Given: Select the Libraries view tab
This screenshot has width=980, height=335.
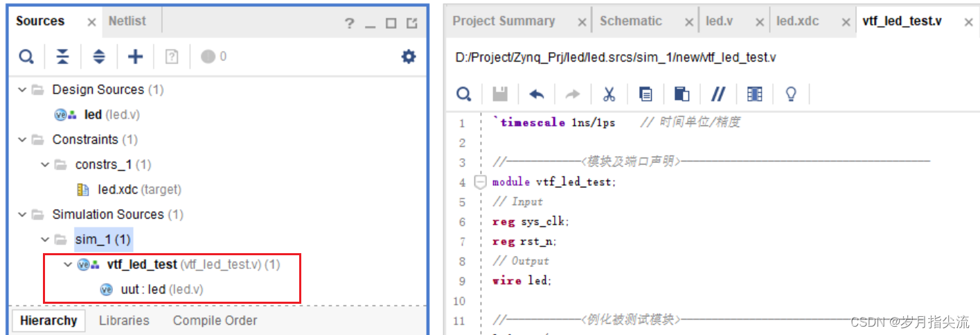Looking at the screenshot, I should pos(124,320).
